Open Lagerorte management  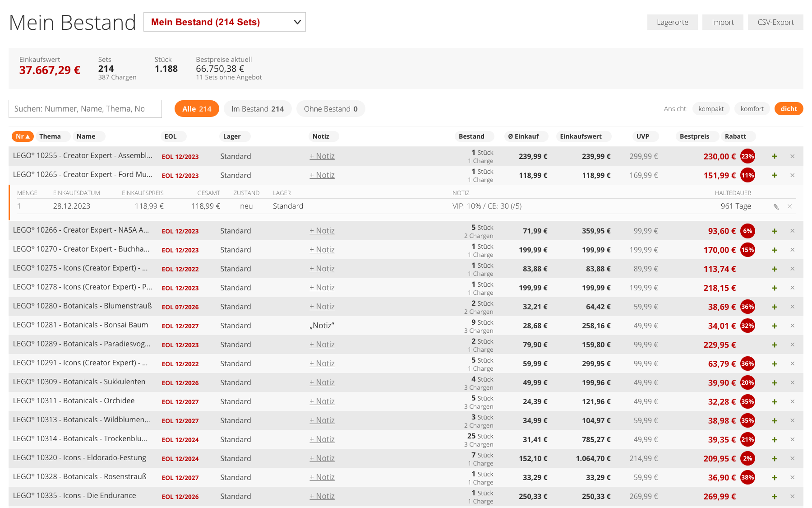pos(673,22)
